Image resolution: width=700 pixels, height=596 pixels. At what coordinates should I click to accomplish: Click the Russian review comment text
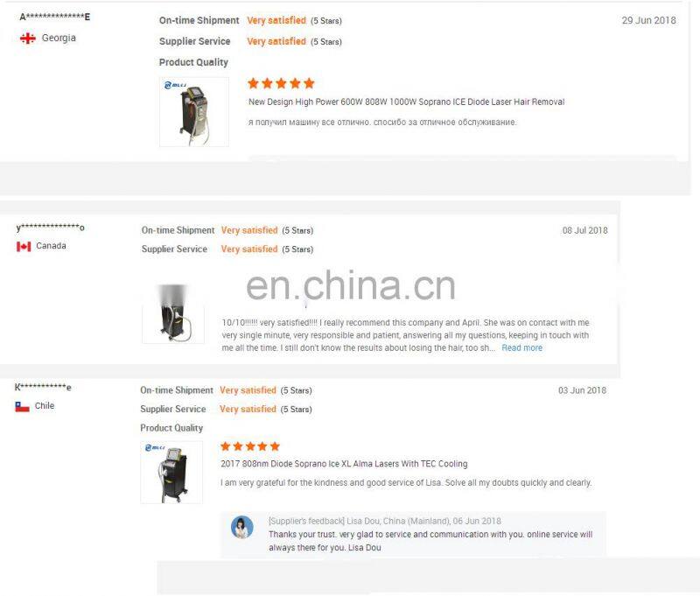click(382, 123)
